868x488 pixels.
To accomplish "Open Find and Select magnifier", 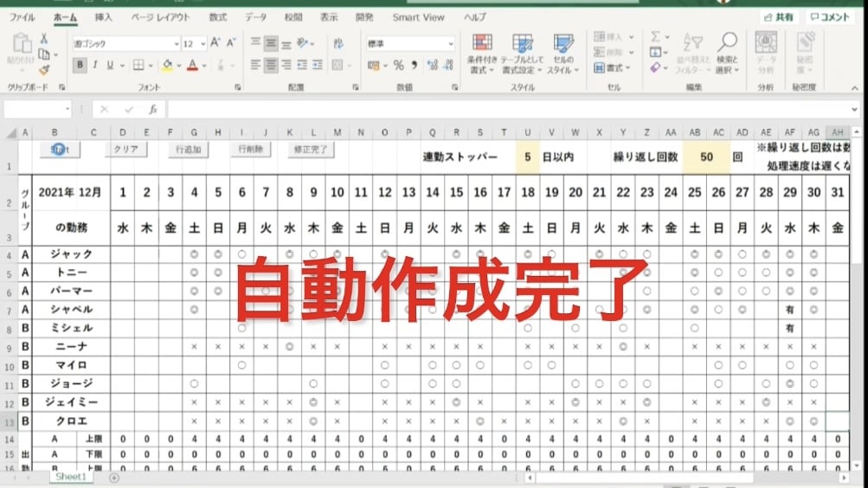I will click(728, 54).
